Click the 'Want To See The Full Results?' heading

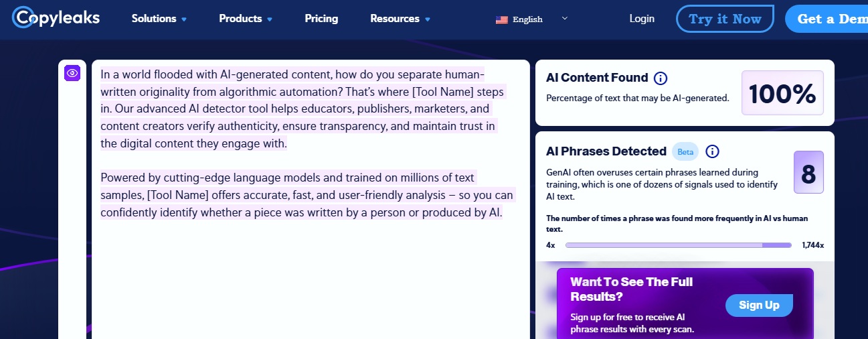[631, 289]
